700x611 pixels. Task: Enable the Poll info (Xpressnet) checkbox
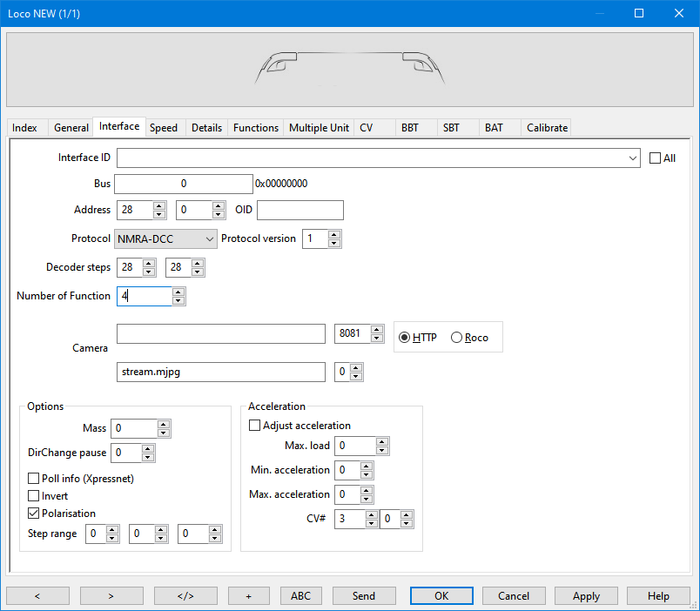pyautogui.click(x=34, y=478)
